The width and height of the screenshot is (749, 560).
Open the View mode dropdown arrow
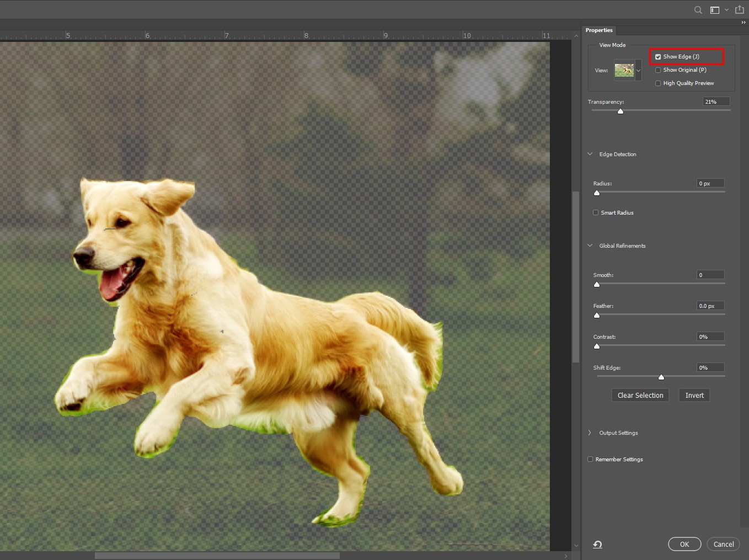639,71
